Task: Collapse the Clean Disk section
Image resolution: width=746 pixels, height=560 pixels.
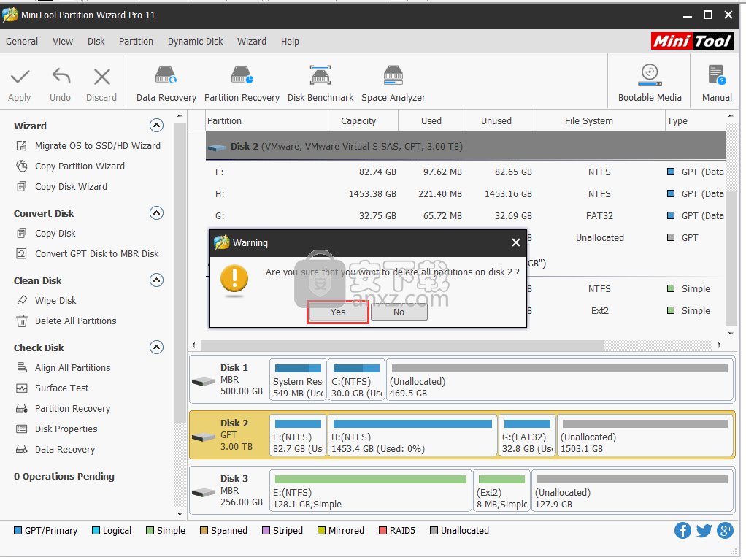Action: tap(156, 280)
